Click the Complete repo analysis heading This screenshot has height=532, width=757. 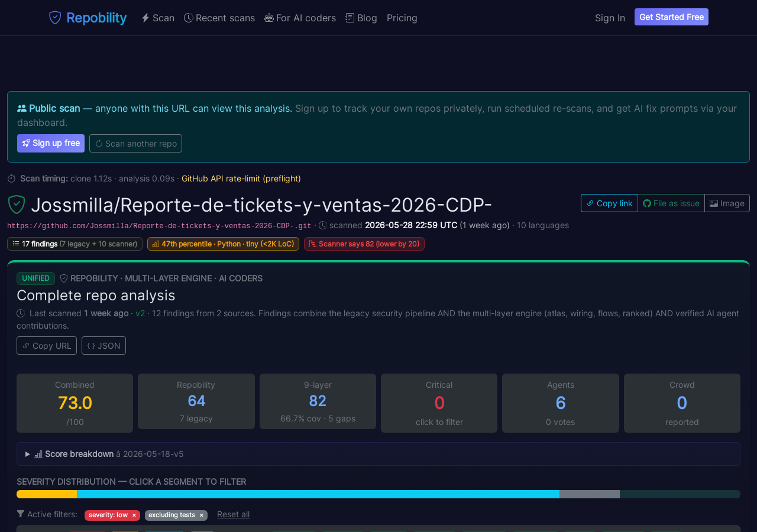point(96,295)
